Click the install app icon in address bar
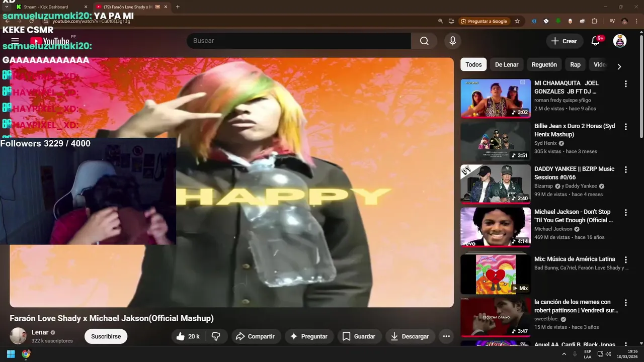The width and height of the screenshot is (644, 362). pos(451,21)
